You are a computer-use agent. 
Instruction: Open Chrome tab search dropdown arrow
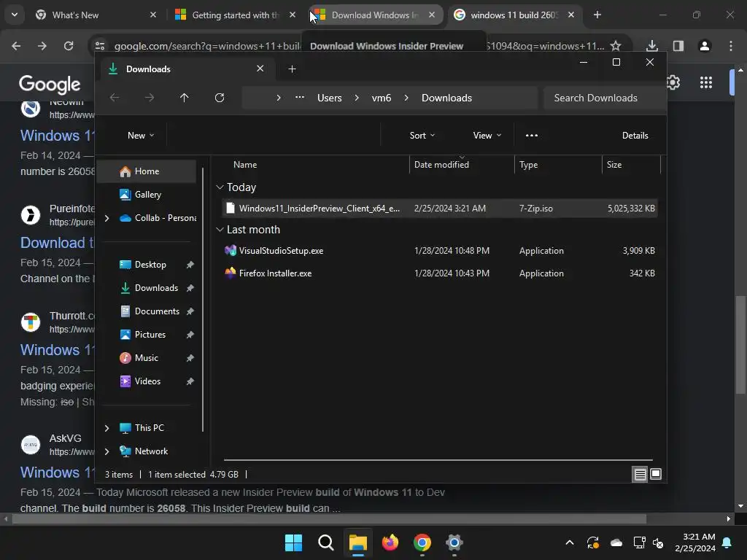pos(15,15)
